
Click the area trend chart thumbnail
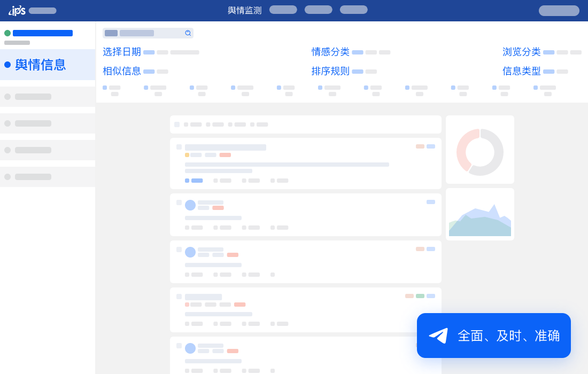pyautogui.click(x=479, y=214)
